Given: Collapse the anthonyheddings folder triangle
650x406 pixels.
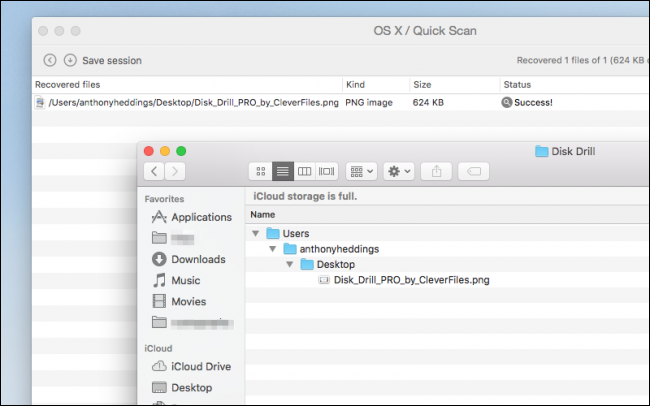Looking at the screenshot, I should click(273, 249).
